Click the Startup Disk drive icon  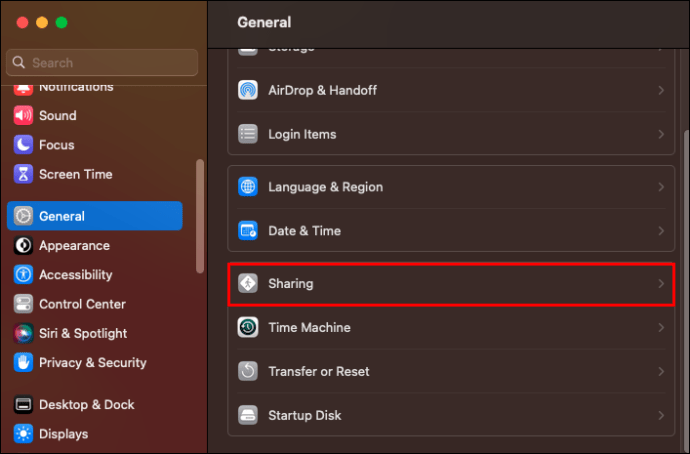(248, 415)
